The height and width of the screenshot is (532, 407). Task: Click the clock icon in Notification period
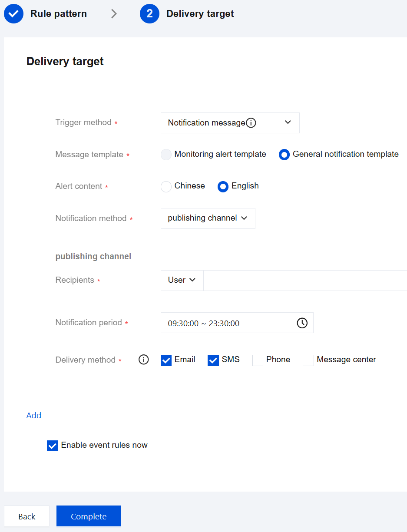click(x=302, y=323)
